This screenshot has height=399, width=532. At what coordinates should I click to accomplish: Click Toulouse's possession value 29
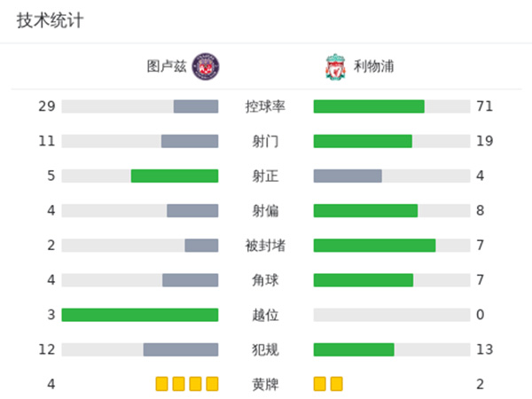point(47,106)
